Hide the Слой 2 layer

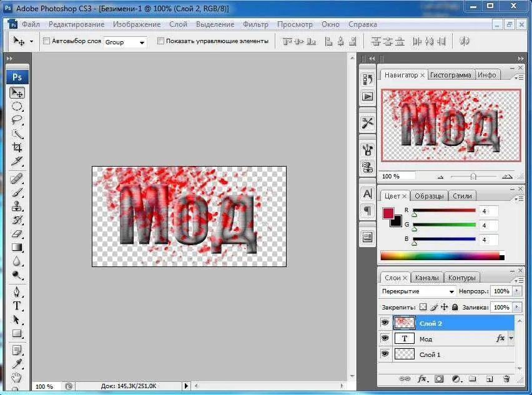[x=385, y=323]
